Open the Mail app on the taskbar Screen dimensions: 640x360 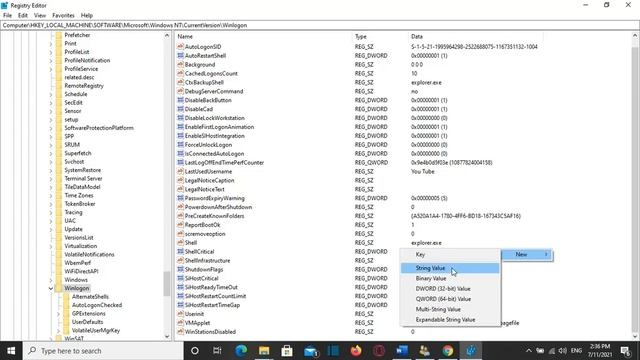(x=310, y=351)
